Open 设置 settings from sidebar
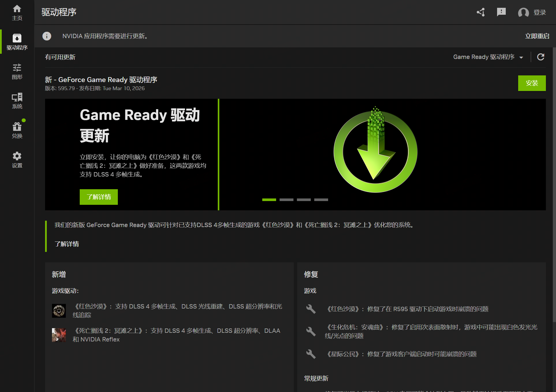The height and width of the screenshot is (392, 556). pyautogui.click(x=17, y=160)
